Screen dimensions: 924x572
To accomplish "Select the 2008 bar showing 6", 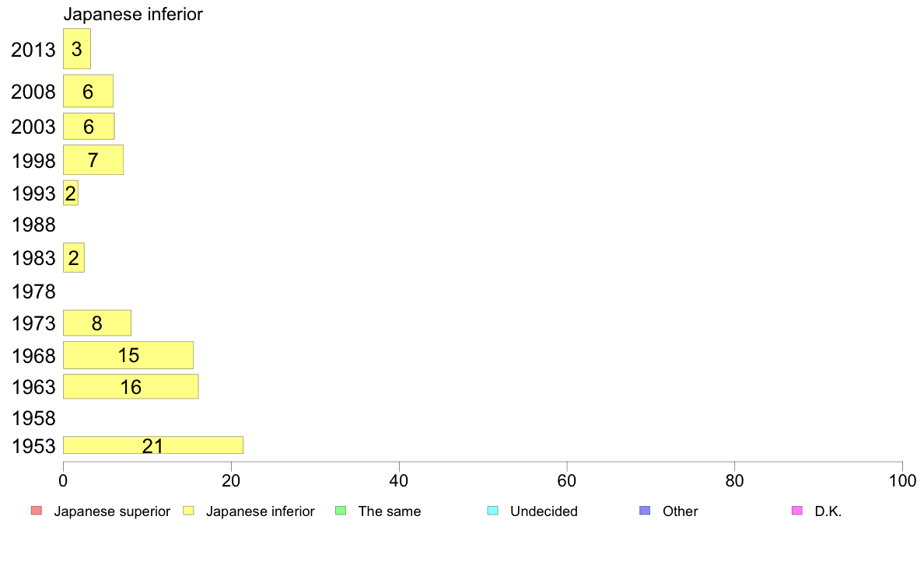I will [89, 91].
